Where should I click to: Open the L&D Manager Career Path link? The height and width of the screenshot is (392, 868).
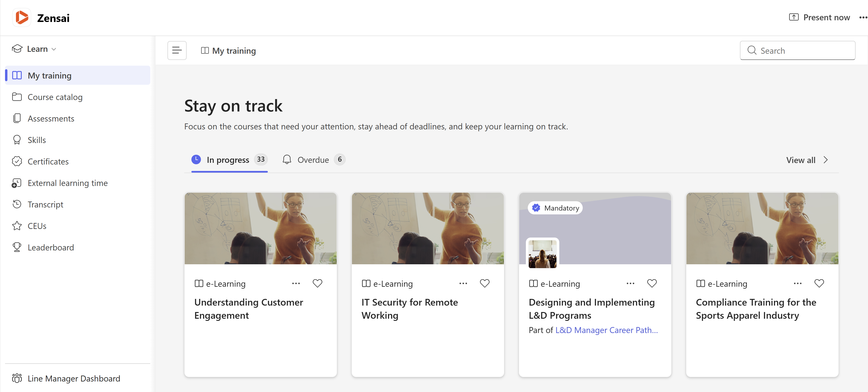point(607,330)
